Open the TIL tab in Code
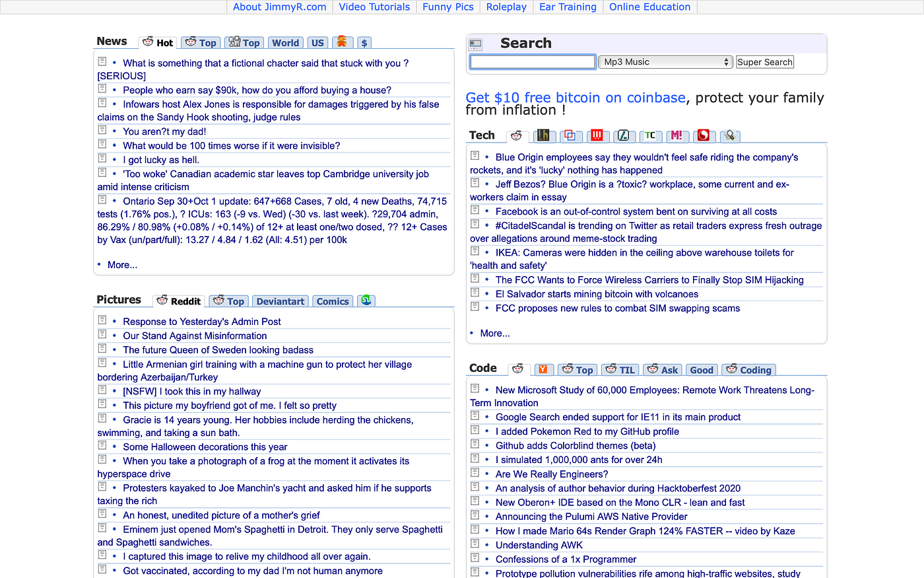The height and width of the screenshot is (578, 924). [x=620, y=370]
